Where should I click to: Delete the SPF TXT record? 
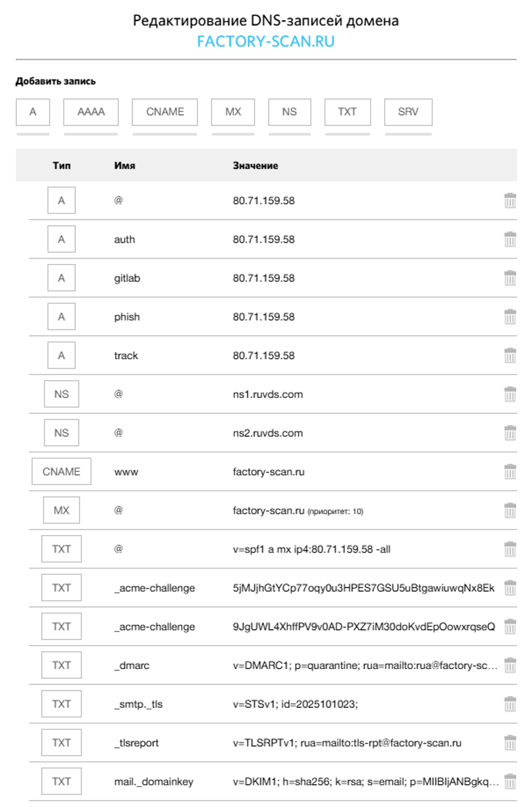[510, 549]
